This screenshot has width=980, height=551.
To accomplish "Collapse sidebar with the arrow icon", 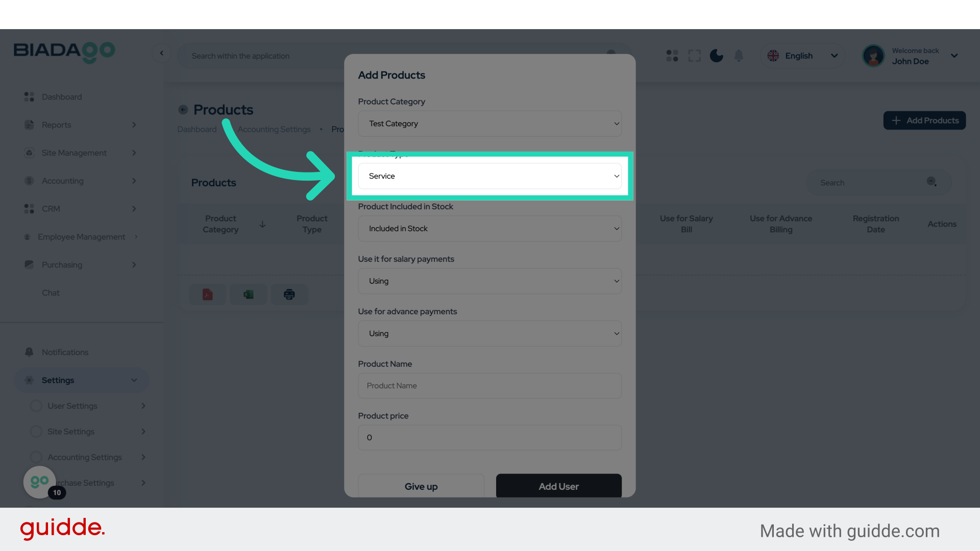I will coord(162,53).
